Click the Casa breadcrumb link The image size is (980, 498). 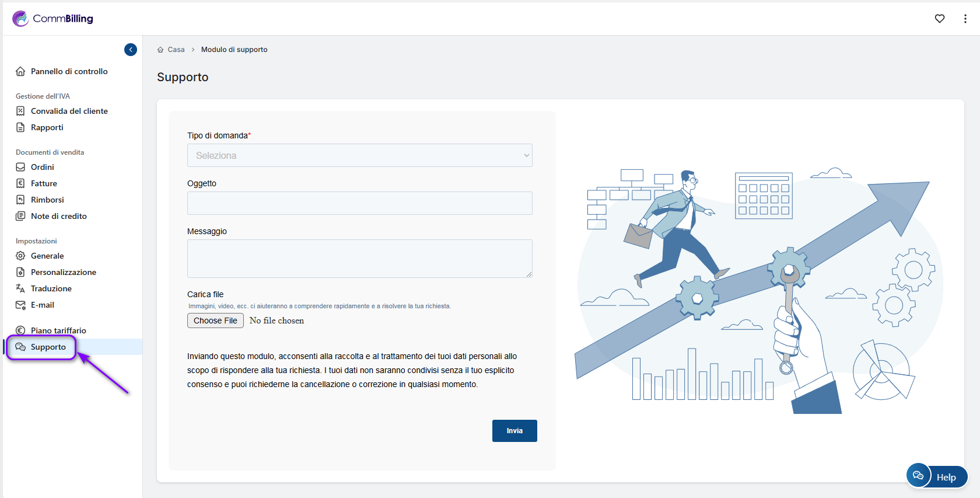click(x=176, y=50)
